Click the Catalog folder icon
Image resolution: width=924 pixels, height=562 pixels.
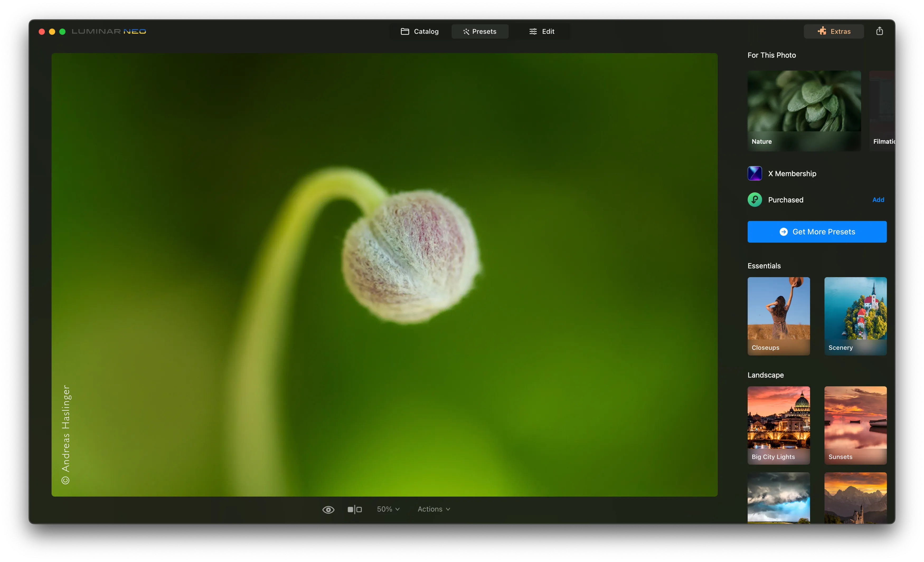(405, 31)
